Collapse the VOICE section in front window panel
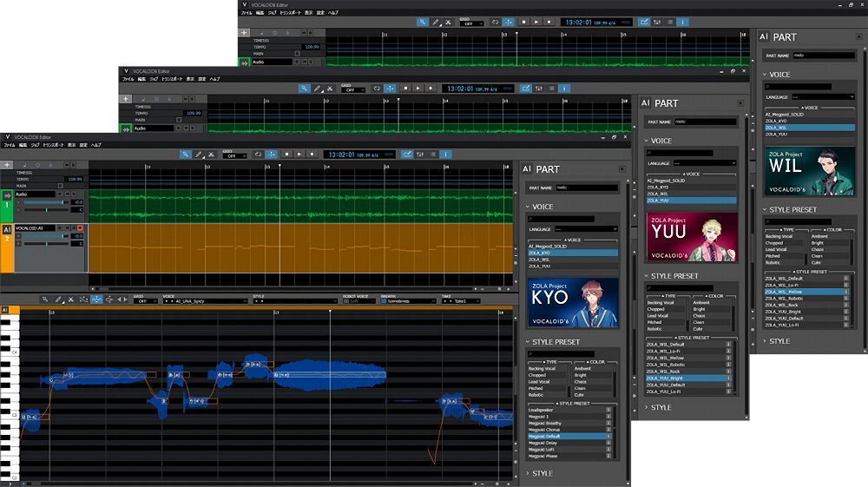 (528, 207)
